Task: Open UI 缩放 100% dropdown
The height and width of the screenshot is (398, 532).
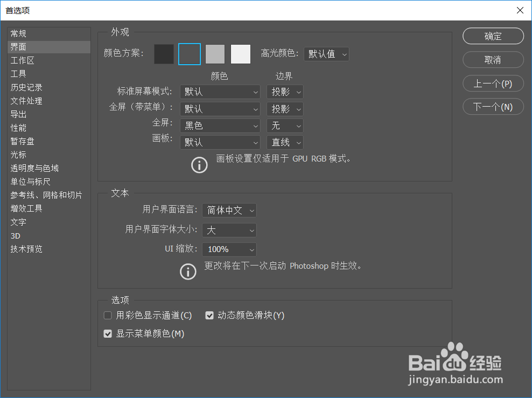Action: (229, 250)
